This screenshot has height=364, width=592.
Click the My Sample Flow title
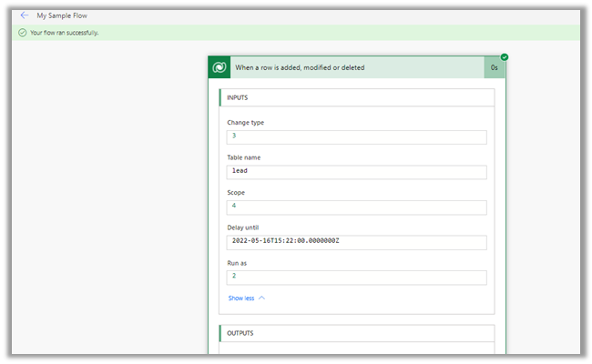(62, 15)
